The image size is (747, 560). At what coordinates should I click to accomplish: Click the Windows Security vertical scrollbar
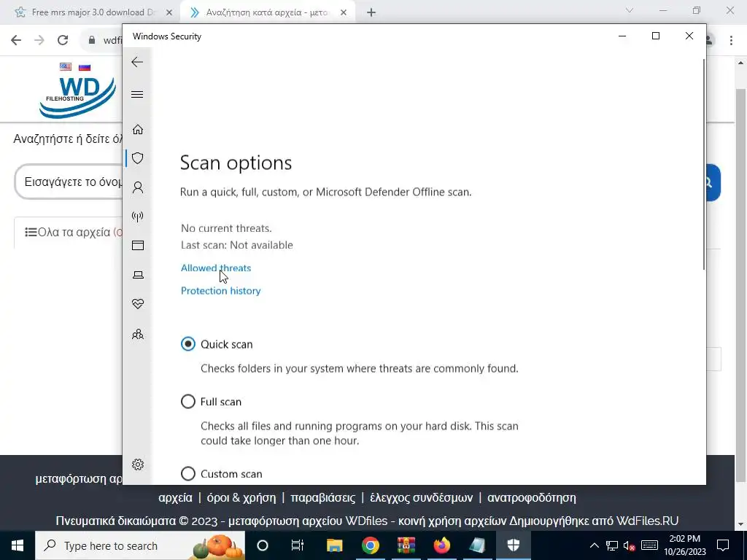[703, 164]
